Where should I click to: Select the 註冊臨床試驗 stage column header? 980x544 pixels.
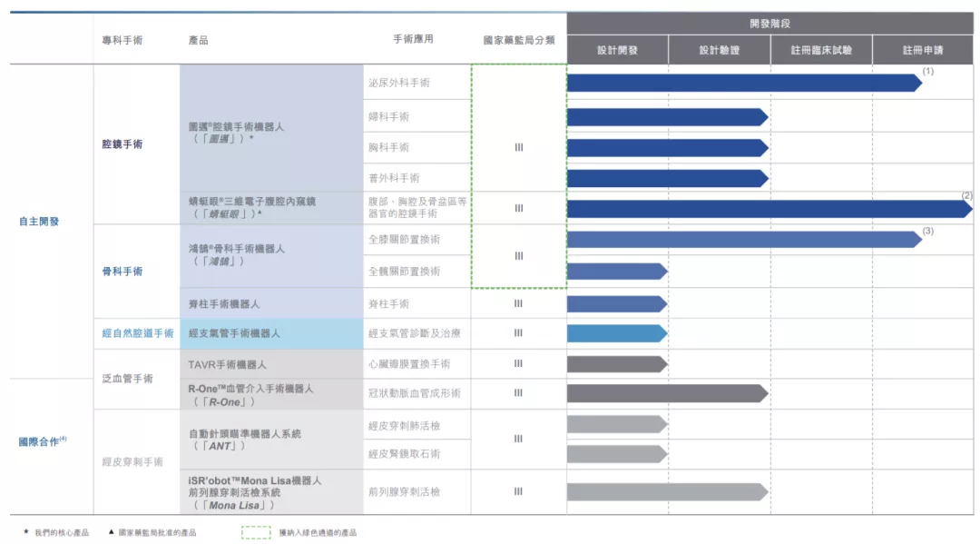(x=821, y=51)
